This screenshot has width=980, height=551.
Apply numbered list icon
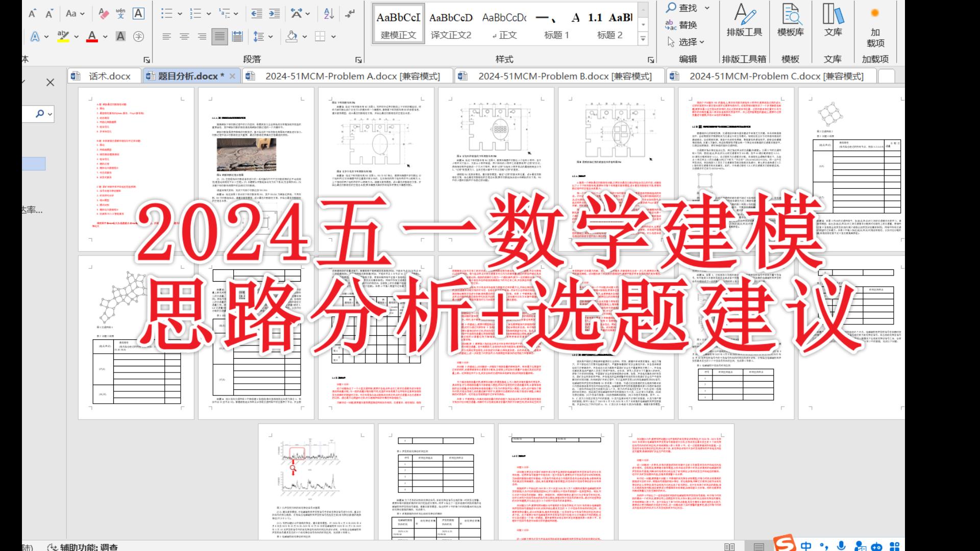(x=195, y=14)
